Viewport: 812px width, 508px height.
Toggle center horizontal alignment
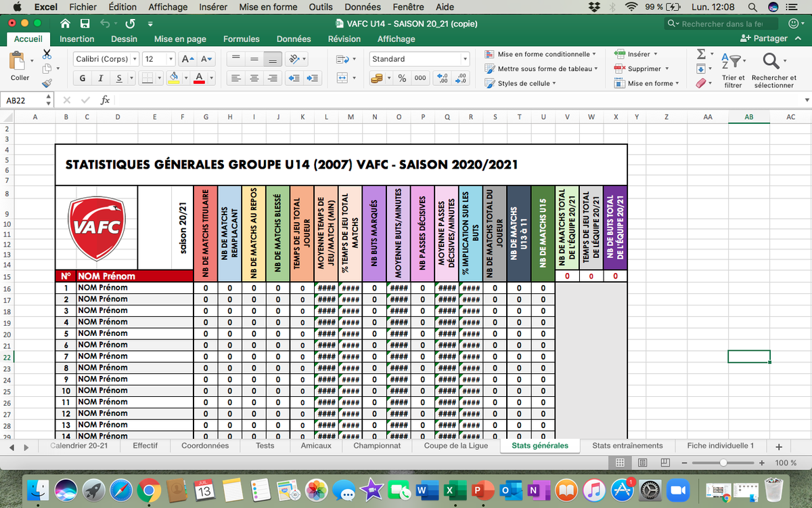(254, 78)
